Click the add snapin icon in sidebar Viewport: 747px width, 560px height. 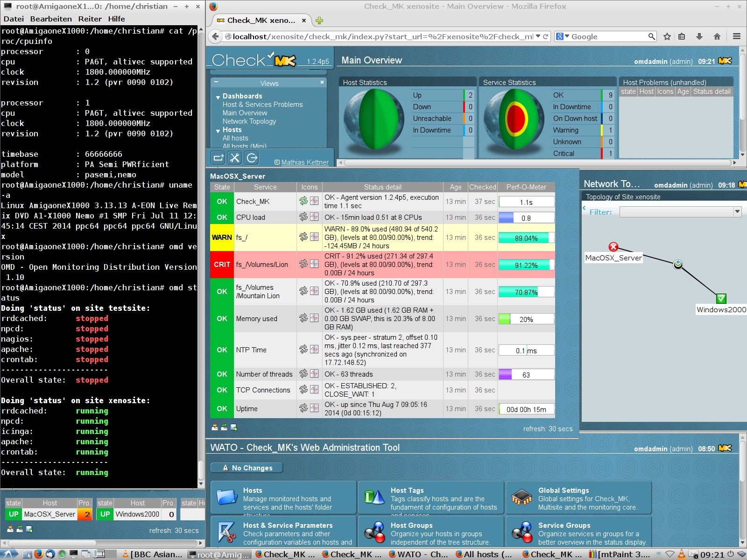coord(218,158)
